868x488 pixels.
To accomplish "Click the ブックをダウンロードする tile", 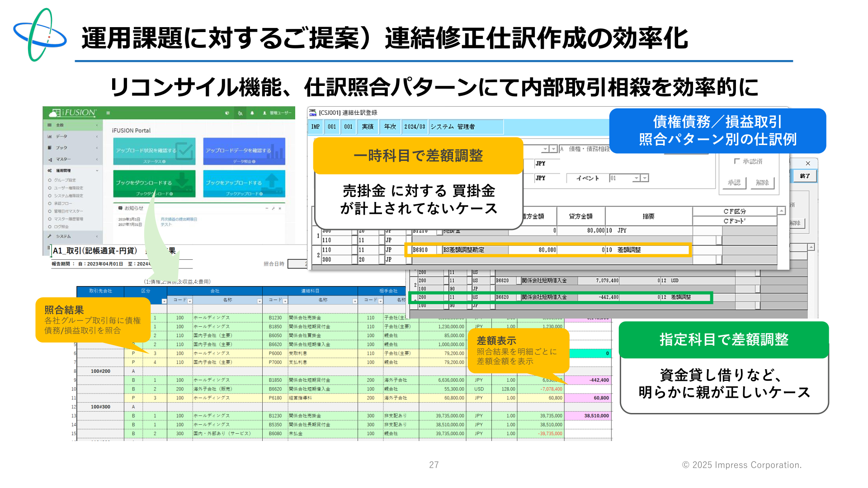I will click(154, 183).
